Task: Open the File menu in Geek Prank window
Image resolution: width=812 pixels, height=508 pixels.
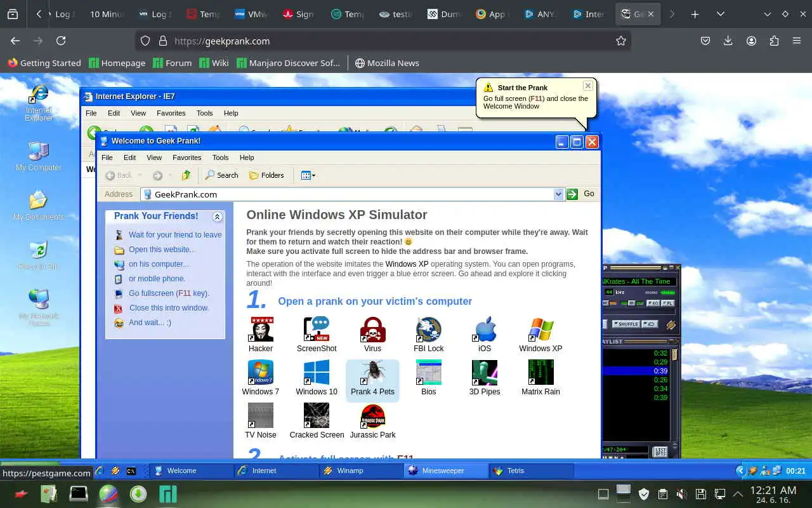Action: [x=107, y=157]
